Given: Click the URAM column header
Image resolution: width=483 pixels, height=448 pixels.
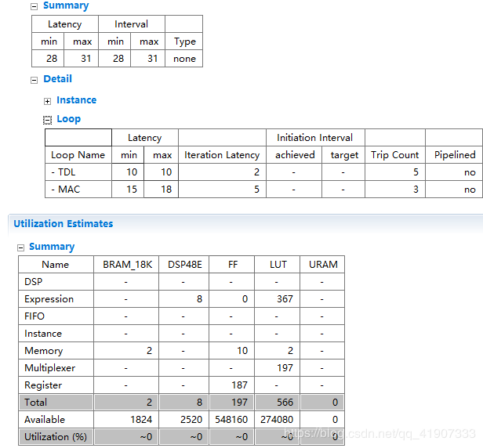Looking at the screenshot, I should [x=322, y=264].
